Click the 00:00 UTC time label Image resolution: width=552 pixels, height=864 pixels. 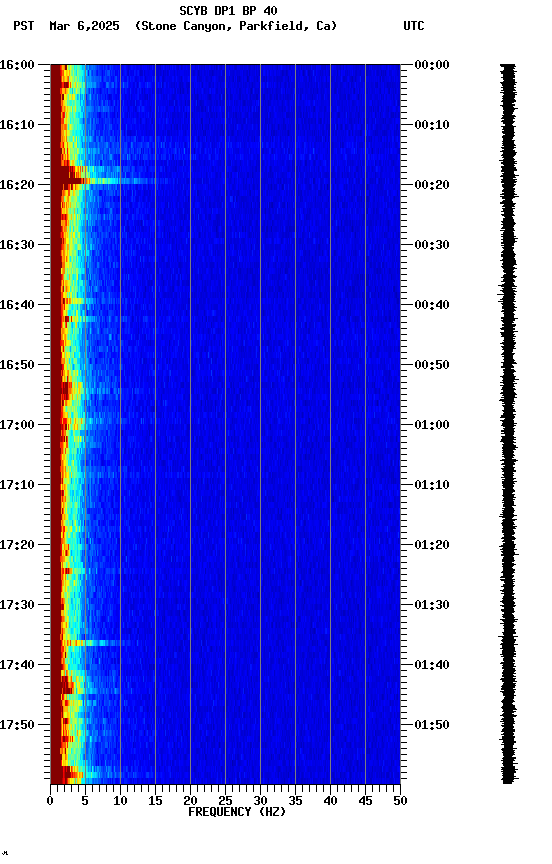(x=432, y=65)
